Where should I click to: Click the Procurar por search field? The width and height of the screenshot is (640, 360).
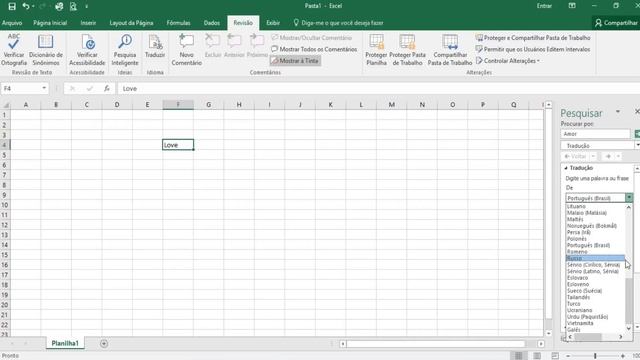(x=595, y=134)
